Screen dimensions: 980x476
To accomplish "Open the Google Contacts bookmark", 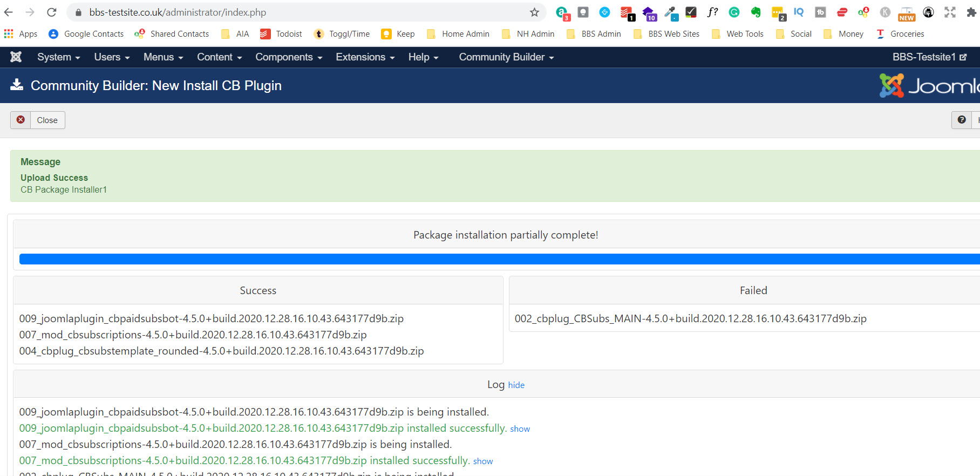I will point(86,33).
